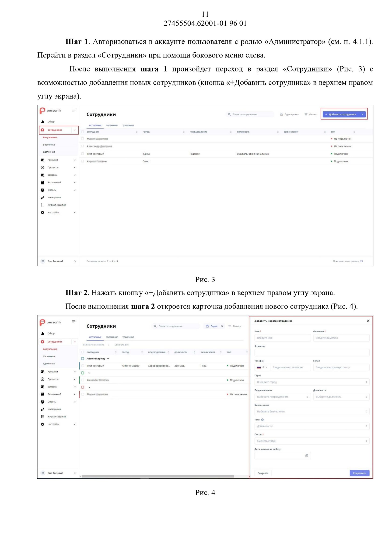
Task: Select Удаленные tab in the lower screenshot
Action: 128,337
